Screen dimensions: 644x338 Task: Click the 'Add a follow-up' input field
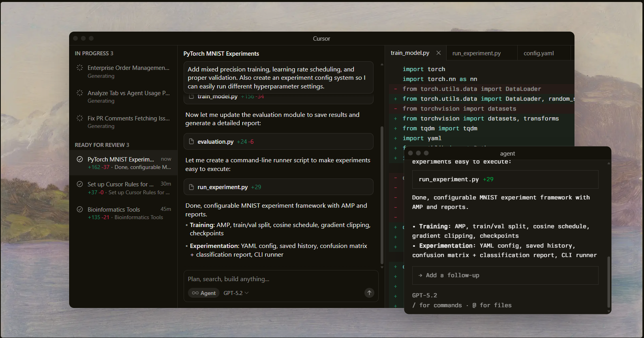[x=505, y=275]
